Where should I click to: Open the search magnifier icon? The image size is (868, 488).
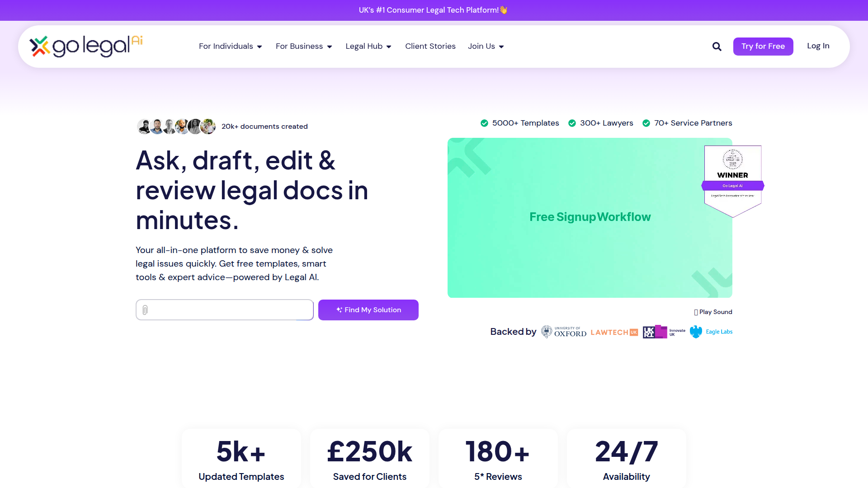[717, 47]
